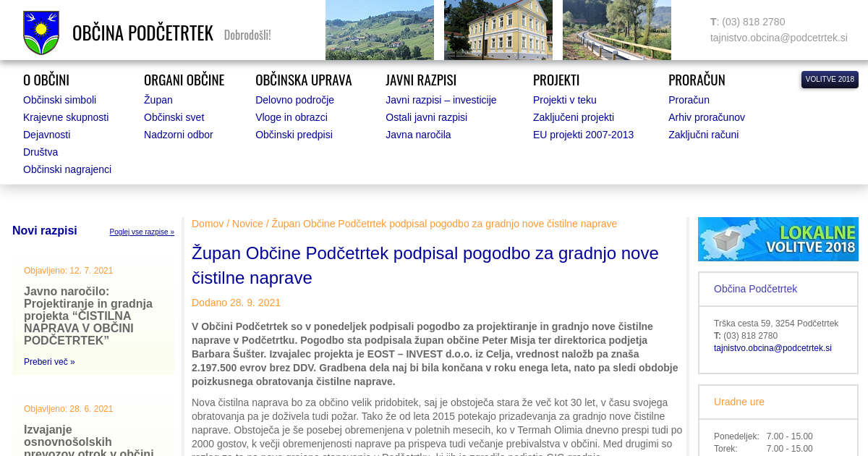This screenshot has height=456, width=868.
Task: Select Občinski simboli in the menu
Action: 59,100
